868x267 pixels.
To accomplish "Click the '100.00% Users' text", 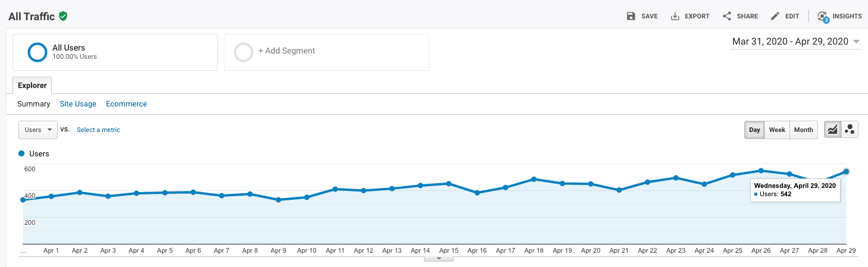I will click(74, 57).
